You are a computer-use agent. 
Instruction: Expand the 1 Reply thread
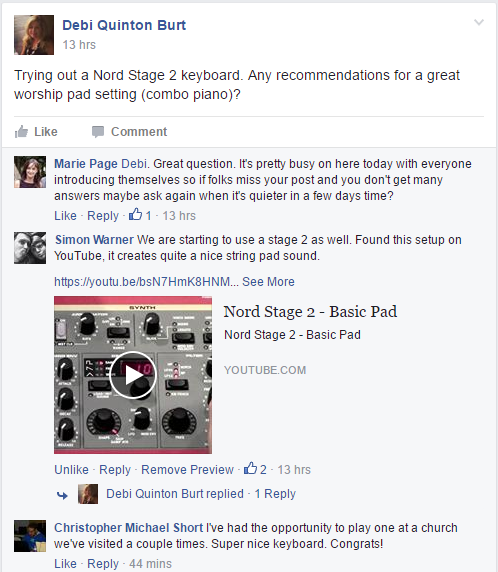[x=275, y=494]
